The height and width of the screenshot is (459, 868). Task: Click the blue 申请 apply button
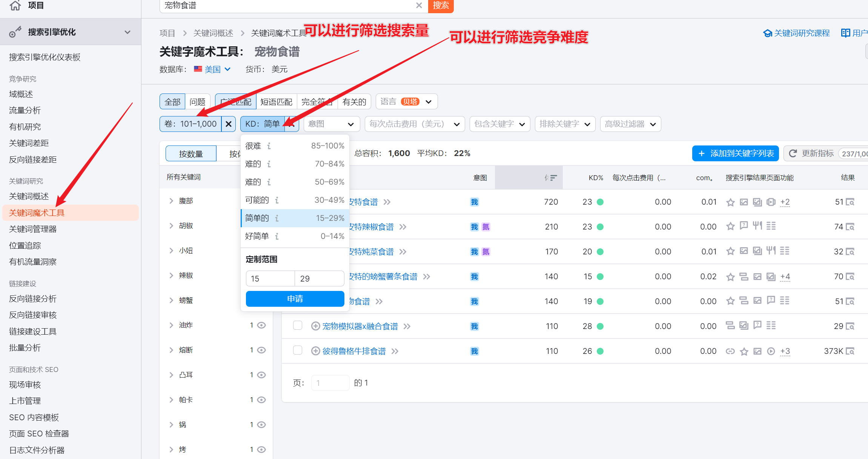[295, 299]
